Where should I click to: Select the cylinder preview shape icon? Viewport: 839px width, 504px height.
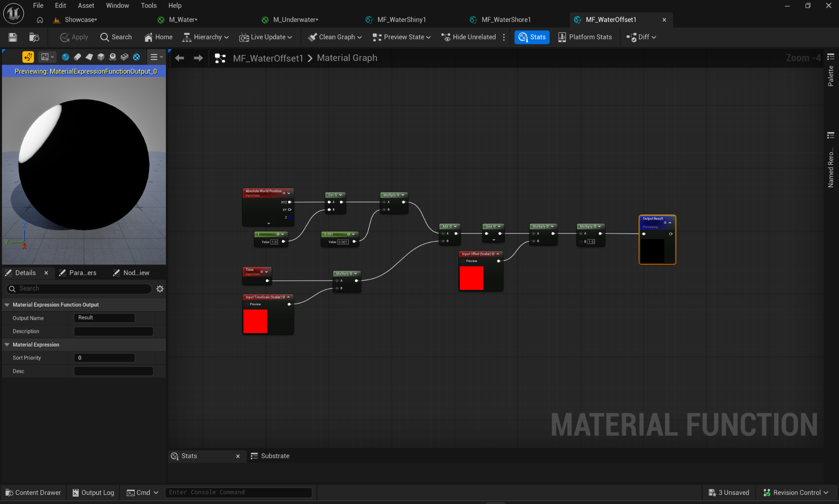pyautogui.click(x=77, y=57)
